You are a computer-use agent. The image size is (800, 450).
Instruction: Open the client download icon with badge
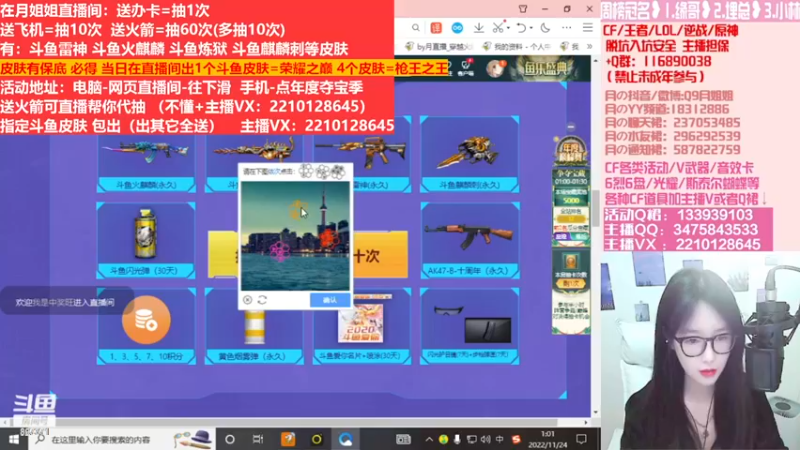[466, 67]
